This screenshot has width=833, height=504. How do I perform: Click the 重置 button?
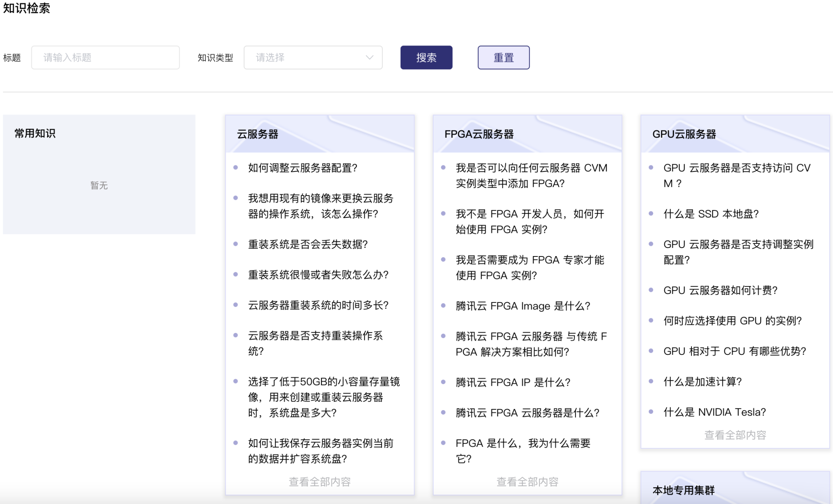504,58
